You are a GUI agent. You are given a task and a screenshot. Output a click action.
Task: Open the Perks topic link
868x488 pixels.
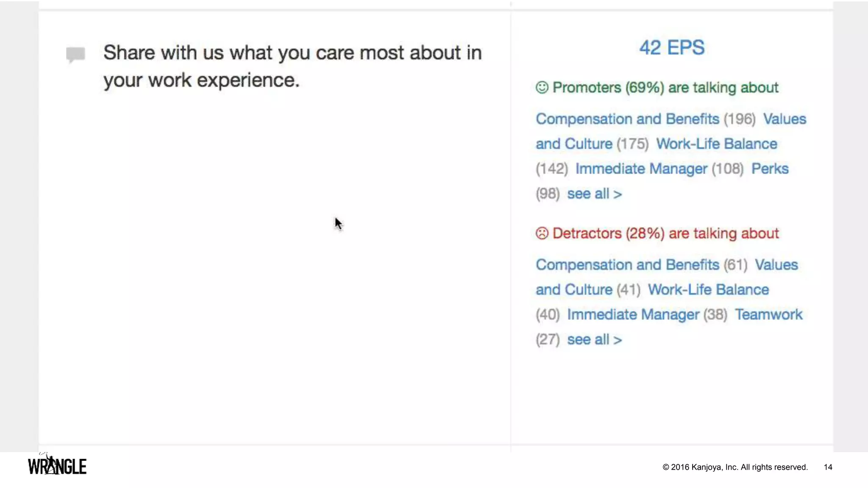pos(770,169)
